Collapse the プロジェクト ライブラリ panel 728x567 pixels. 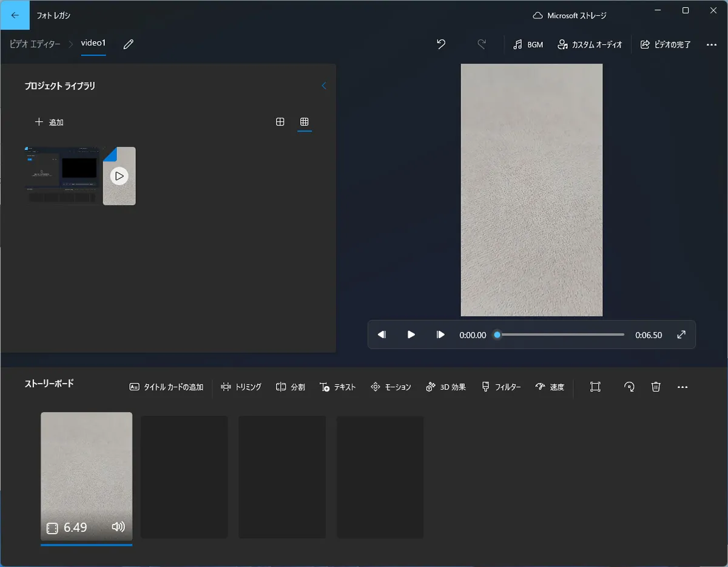[324, 86]
